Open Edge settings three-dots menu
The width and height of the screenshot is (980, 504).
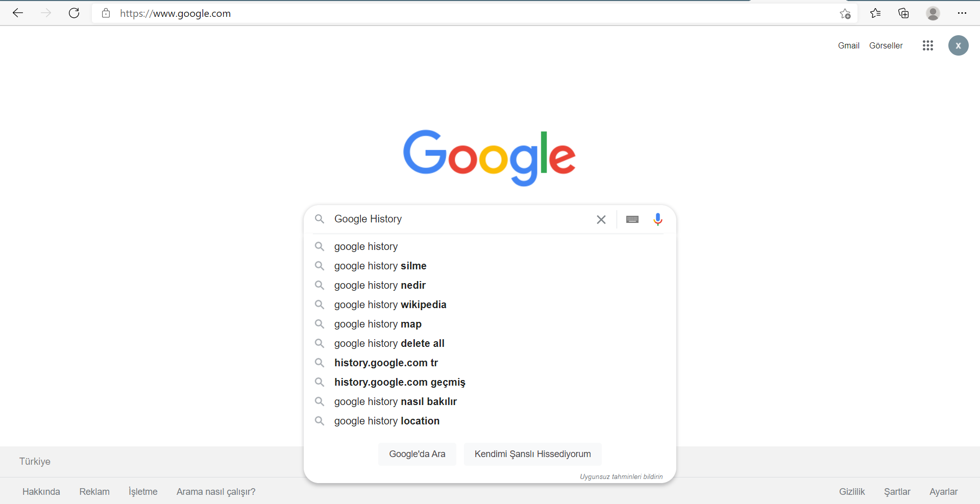pyautogui.click(x=962, y=13)
